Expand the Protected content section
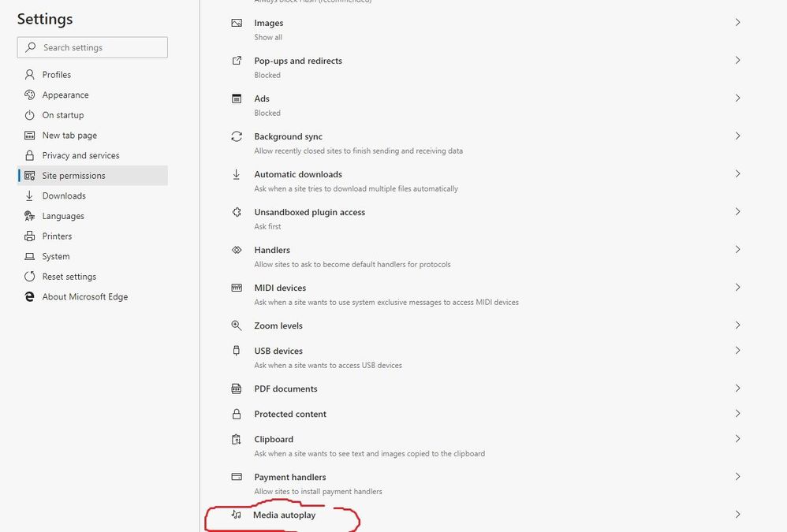The image size is (787, 532). [738, 414]
